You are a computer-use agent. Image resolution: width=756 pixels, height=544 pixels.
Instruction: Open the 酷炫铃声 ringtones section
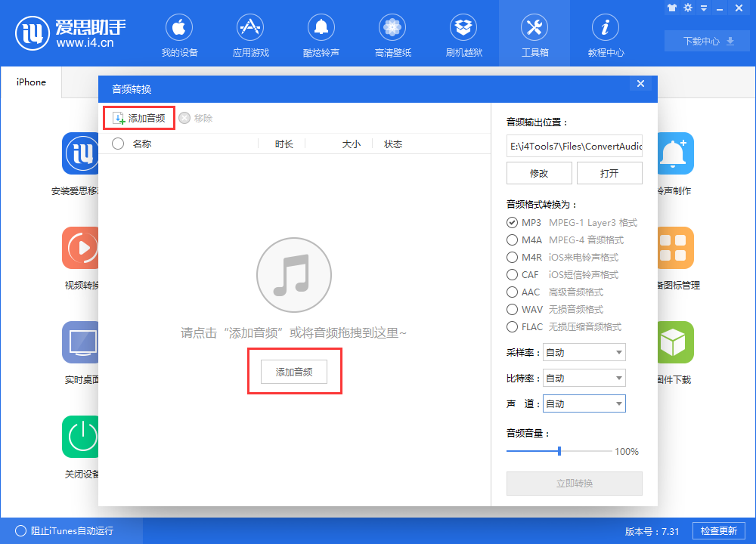pos(321,36)
